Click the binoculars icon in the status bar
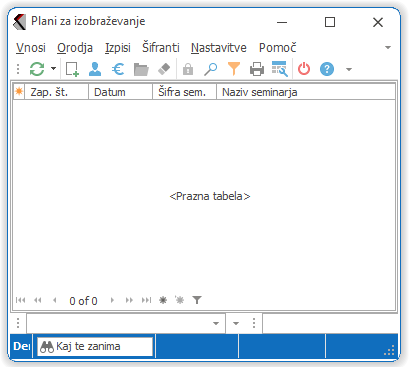Screen dimensions: 412x367 point(47,347)
